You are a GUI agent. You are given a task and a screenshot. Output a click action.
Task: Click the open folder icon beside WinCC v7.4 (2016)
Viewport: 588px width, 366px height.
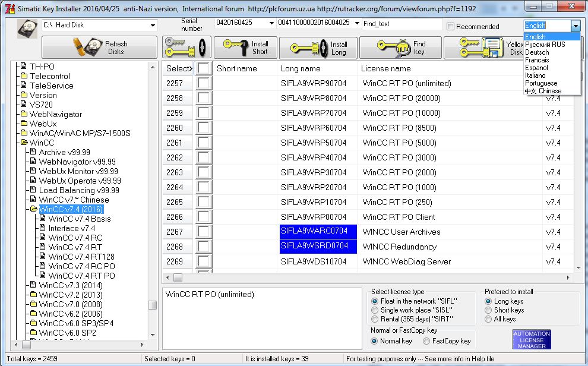click(34, 209)
